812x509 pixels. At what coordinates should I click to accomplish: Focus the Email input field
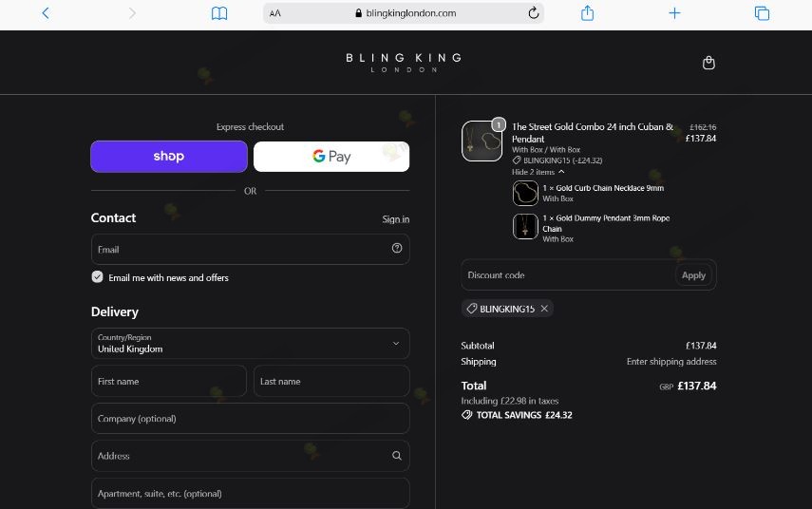tap(250, 249)
